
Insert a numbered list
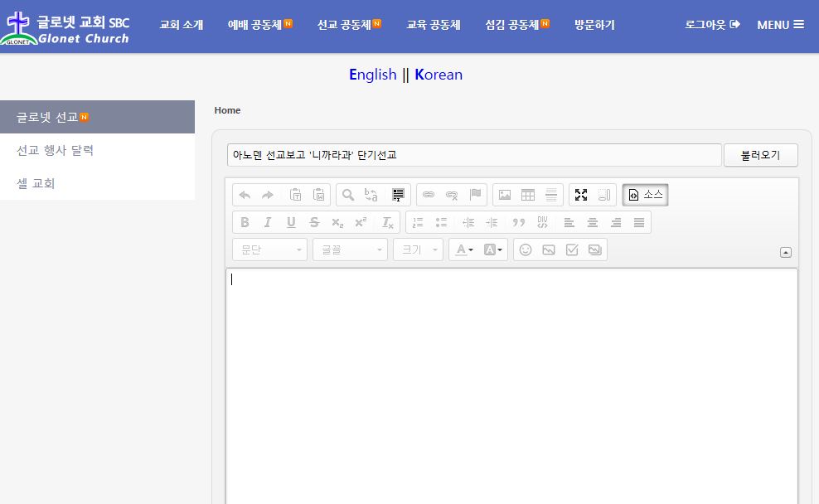[418, 222]
